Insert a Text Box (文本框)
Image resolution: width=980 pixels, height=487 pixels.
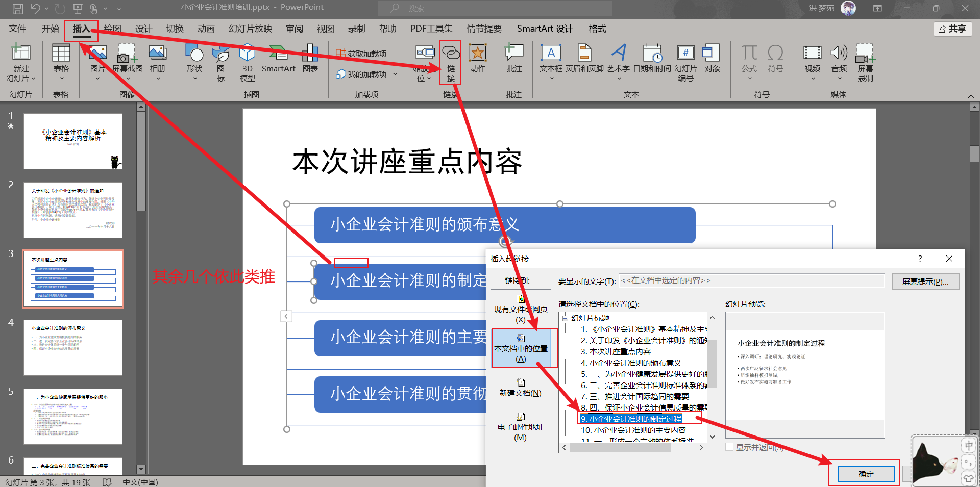(551, 63)
